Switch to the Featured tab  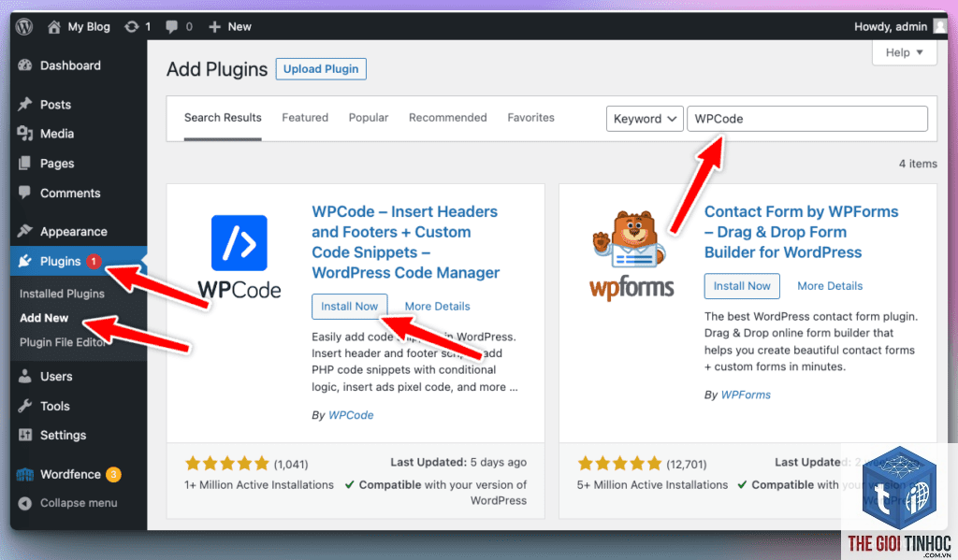[305, 117]
